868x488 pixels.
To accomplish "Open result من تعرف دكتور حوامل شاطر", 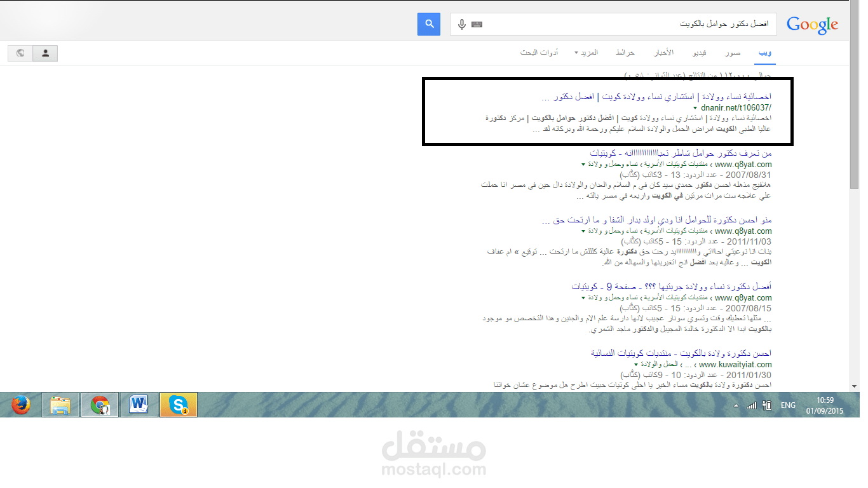I will [681, 154].
